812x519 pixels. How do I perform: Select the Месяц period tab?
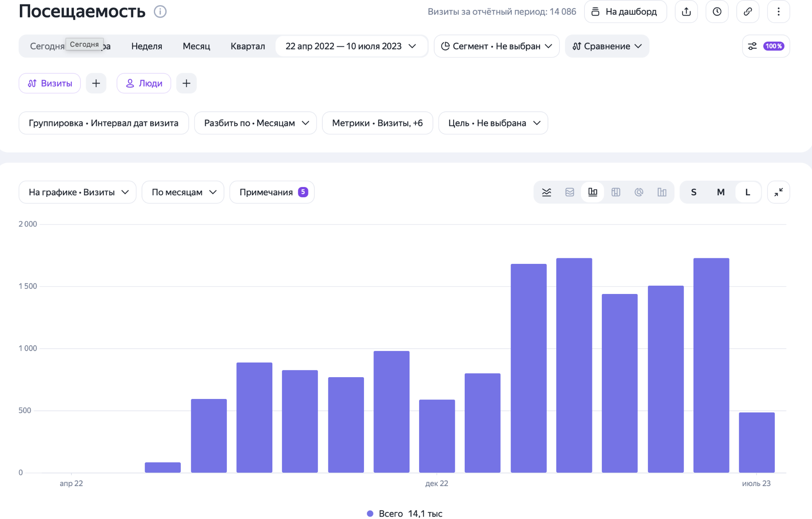tap(196, 46)
